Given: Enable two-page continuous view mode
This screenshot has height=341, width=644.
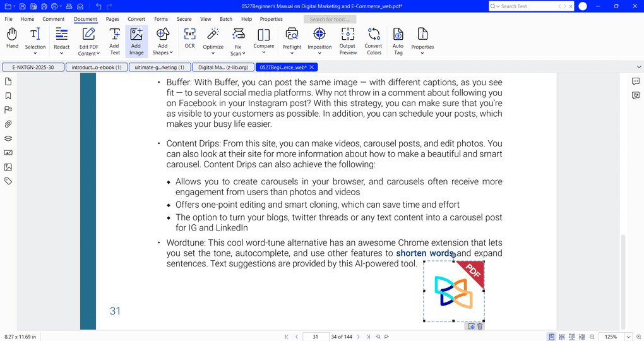Looking at the screenshot, I should (x=581, y=337).
